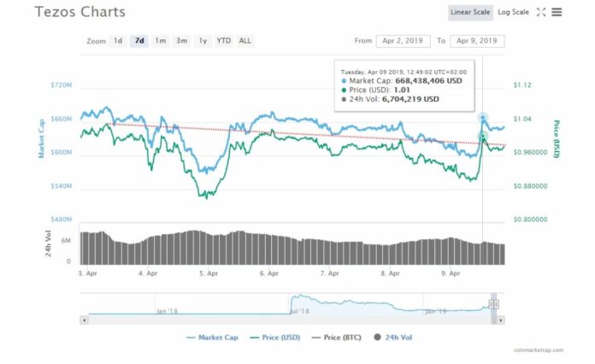Screen dimensions: 595x364
Task: Click tooltip Market Cap value 668,438,406 USD
Action: (429, 81)
